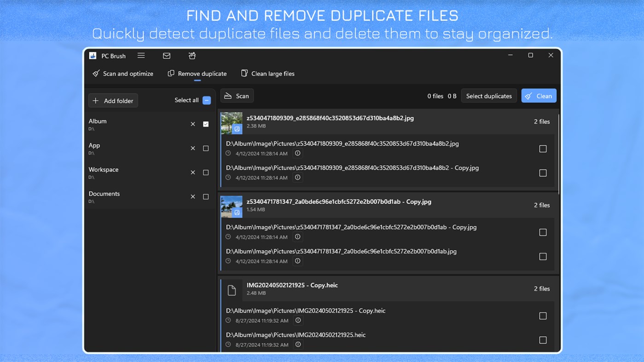This screenshot has width=644, height=362.
Task: Open the envelope feedback icon in the title bar
Action: coord(166,55)
